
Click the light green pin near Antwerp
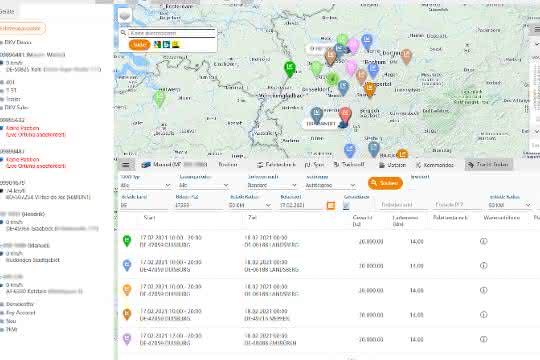[159, 99]
